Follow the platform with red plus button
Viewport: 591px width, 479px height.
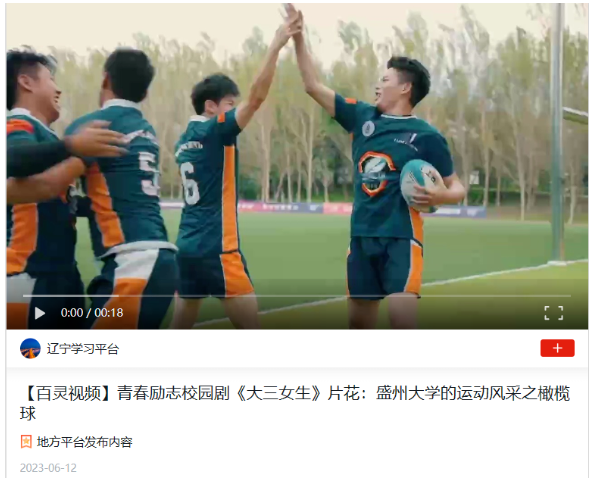tap(557, 348)
